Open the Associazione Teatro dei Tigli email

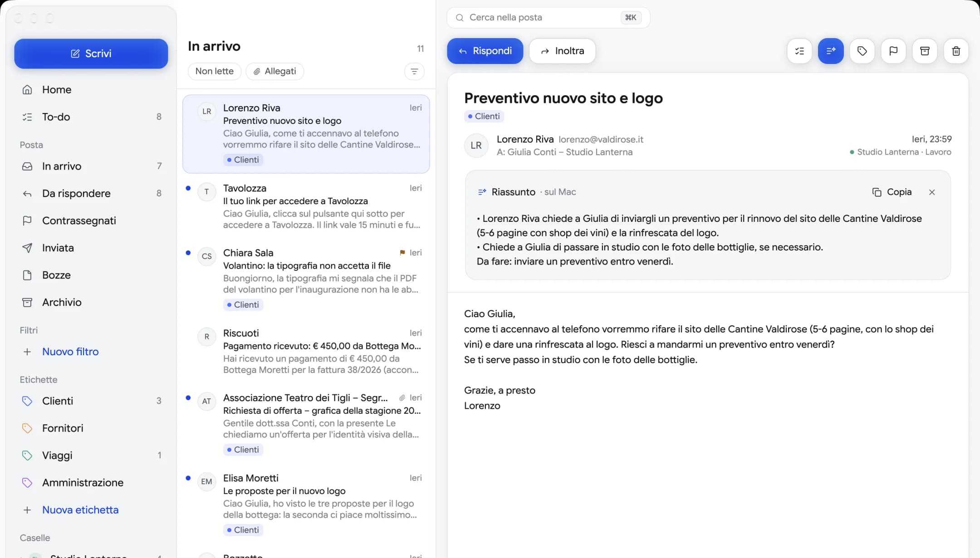click(306, 424)
